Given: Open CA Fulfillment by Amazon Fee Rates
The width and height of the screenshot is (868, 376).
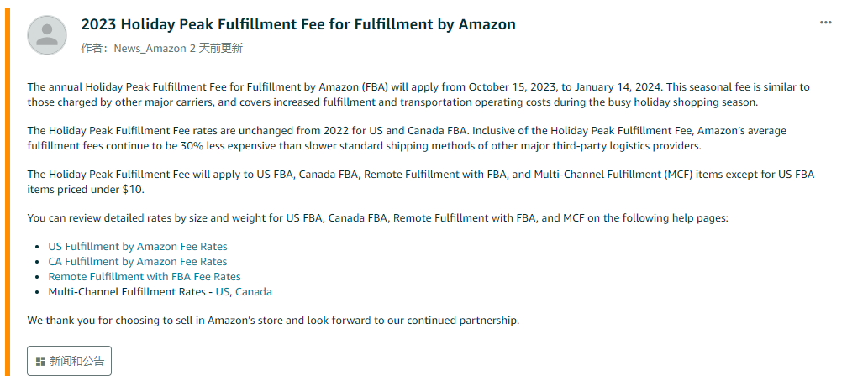Looking at the screenshot, I should (x=137, y=262).
